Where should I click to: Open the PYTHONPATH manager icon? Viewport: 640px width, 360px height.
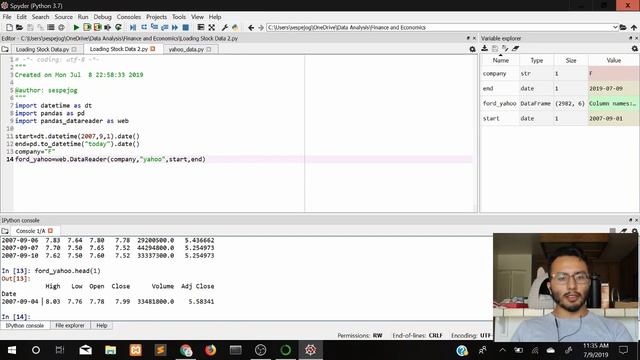[x=235, y=27]
